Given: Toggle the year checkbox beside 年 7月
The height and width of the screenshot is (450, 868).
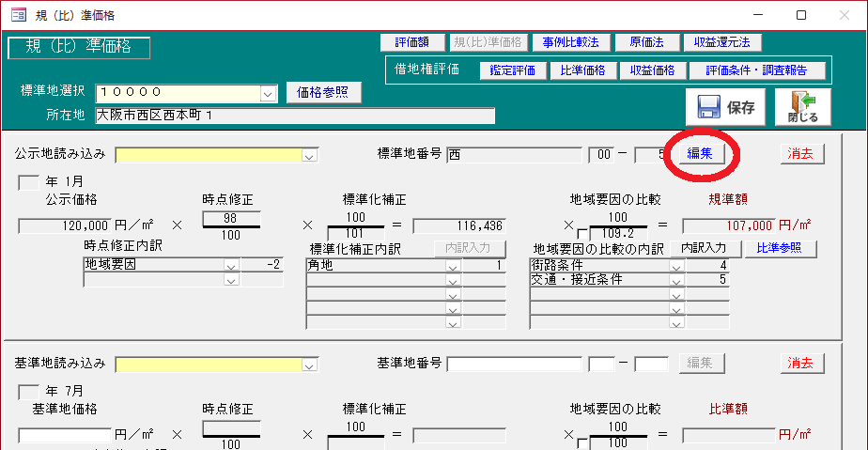Looking at the screenshot, I should click(30, 391).
